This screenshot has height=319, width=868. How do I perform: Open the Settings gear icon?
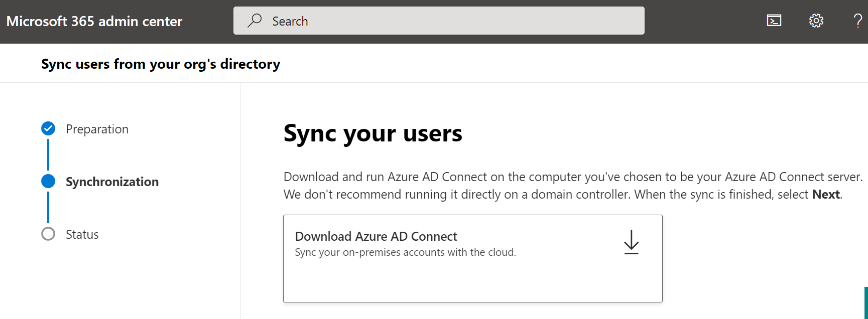tap(816, 21)
